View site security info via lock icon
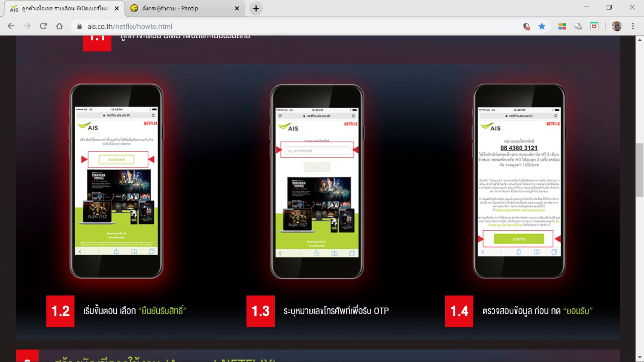This screenshot has width=644, height=362. (79, 26)
